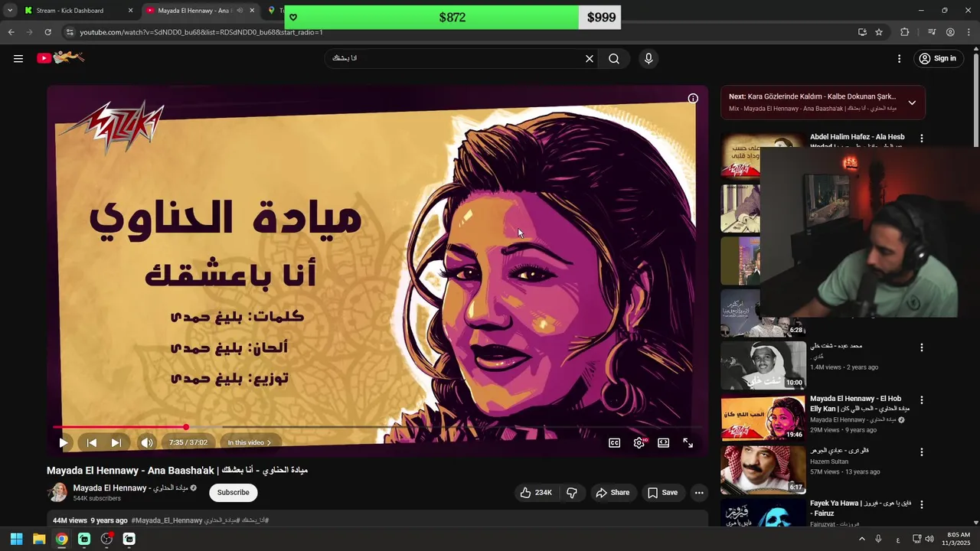
Task: Reload the current page
Action: coord(47,32)
